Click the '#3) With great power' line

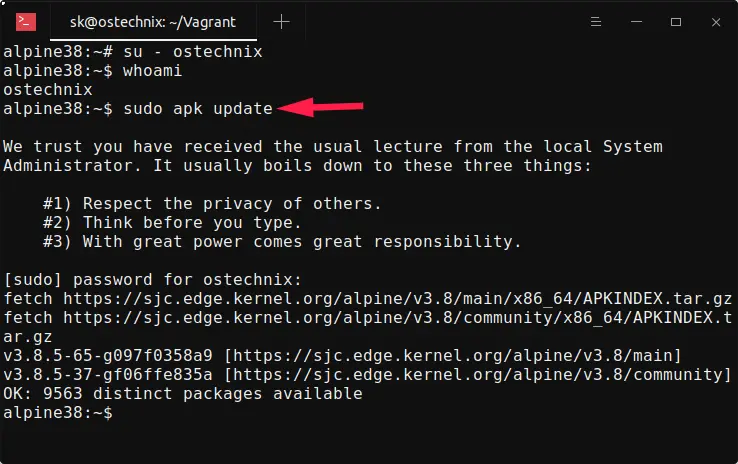pos(282,241)
